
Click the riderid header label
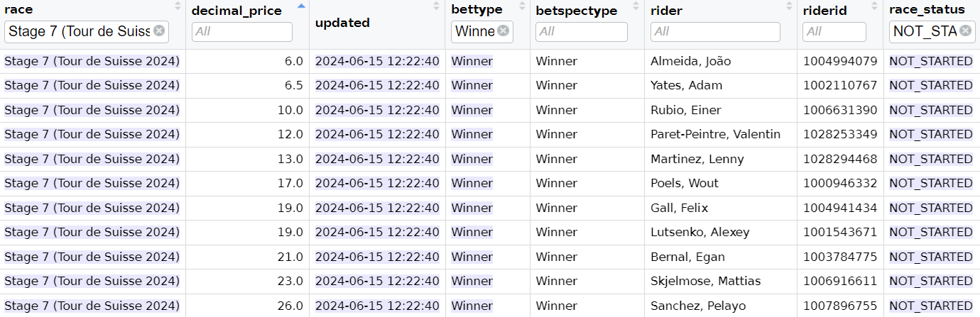[x=825, y=10]
